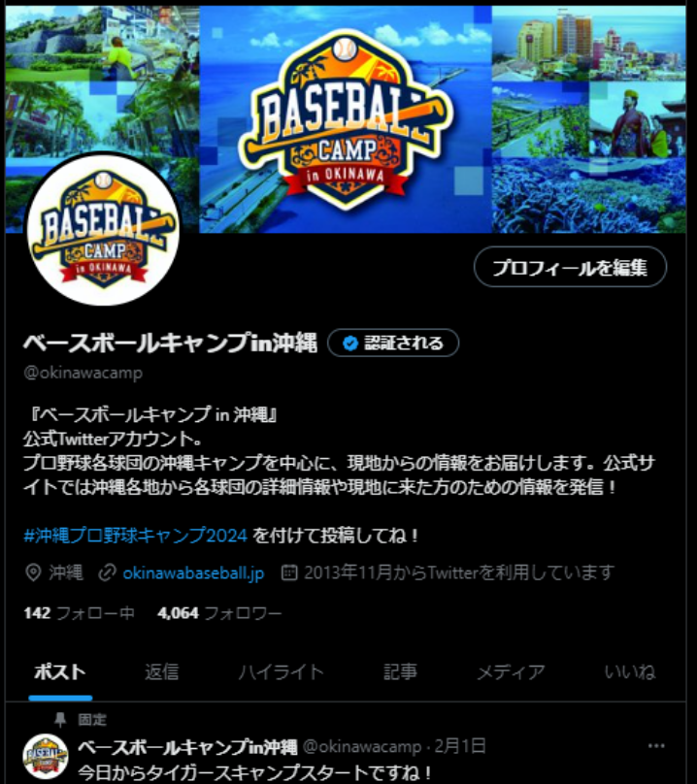Open the okinawabaseball.jp website link
This screenshot has height=784, width=697.
point(193,573)
